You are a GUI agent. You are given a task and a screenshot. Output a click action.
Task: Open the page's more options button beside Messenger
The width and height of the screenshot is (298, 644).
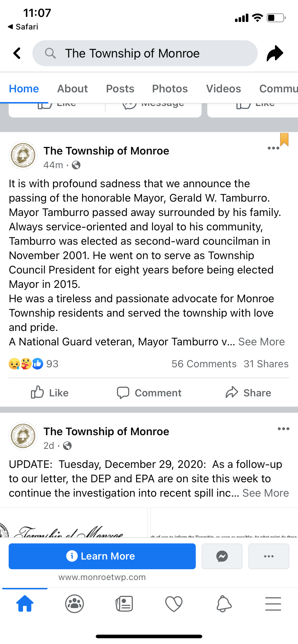[x=269, y=556]
